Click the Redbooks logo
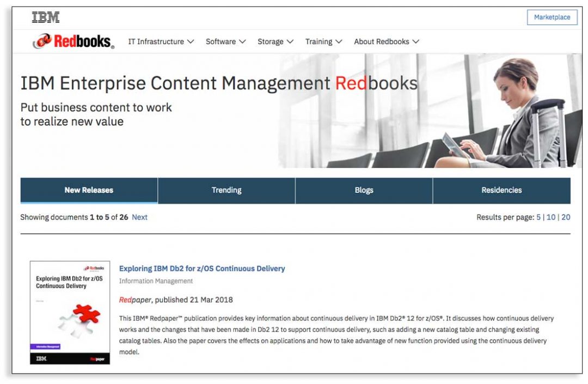This screenshot has height=384, width=588. point(73,41)
